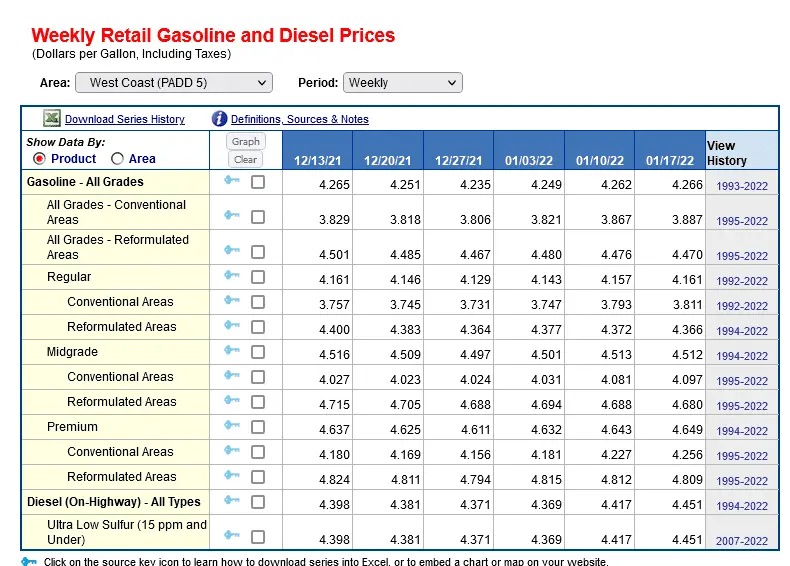The image size is (790, 566).
Task: Open 2007-2022 history for Ultra Low Sulfur
Action: [742, 541]
